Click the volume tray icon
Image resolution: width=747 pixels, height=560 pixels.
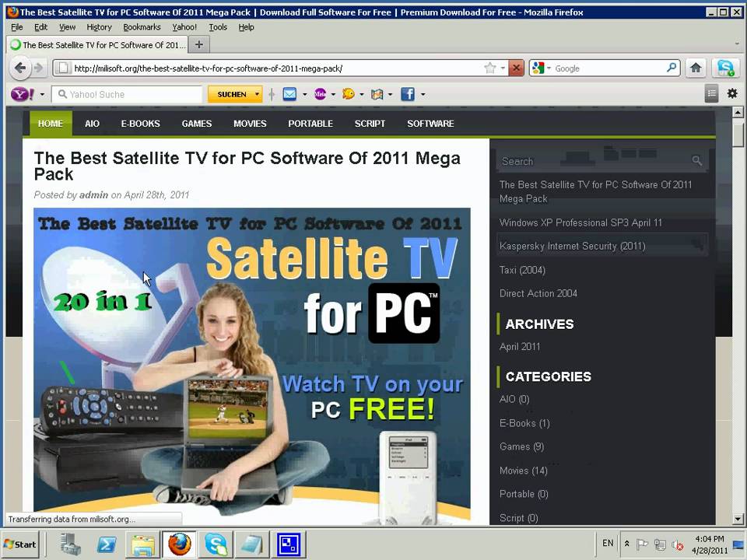click(678, 544)
